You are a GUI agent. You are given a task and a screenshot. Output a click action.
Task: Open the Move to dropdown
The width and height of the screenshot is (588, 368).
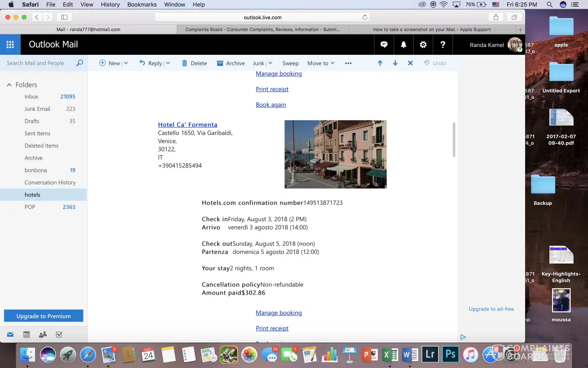[x=321, y=63]
